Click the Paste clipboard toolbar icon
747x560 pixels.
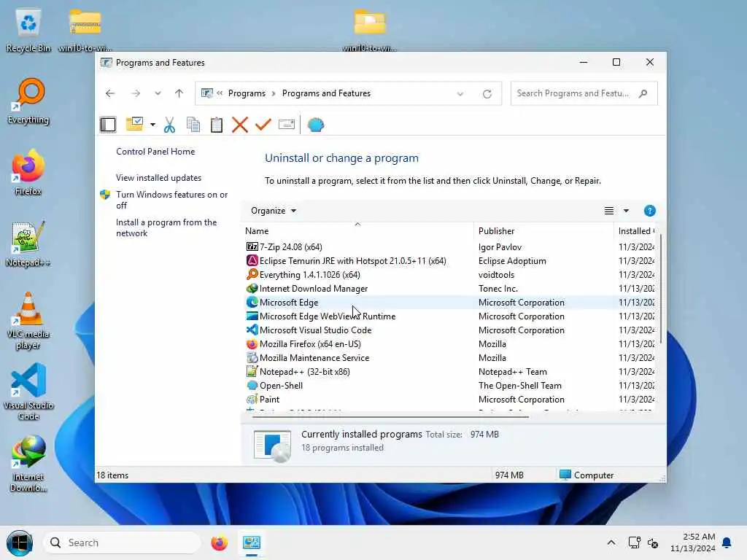coord(217,125)
